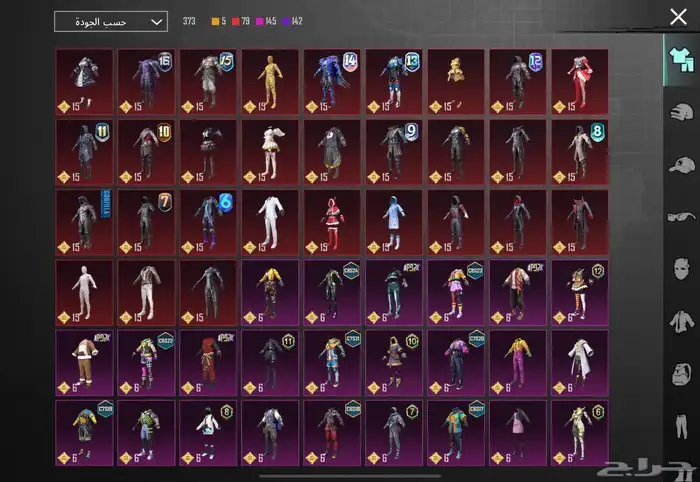Image resolution: width=700 pixels, height=482 pixels.
Task: Filter by the orange rarity swatch
Action: point(215,21)
